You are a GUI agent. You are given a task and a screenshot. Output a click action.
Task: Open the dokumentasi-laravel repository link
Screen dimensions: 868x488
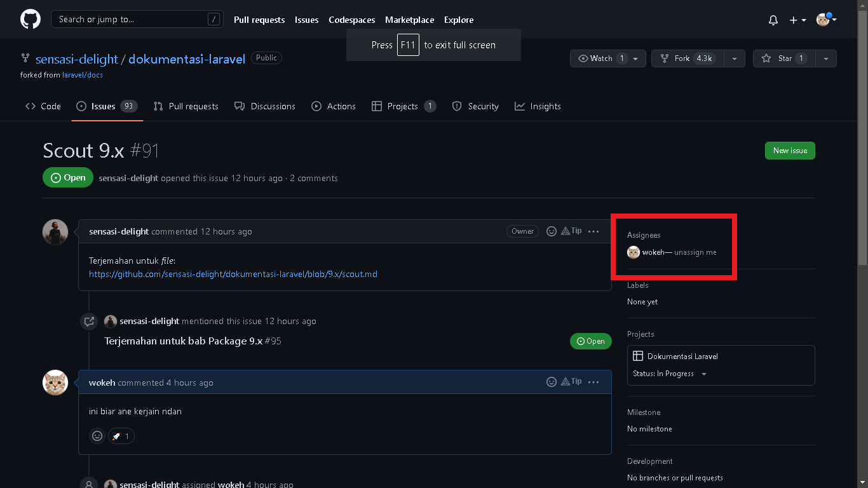tap(187, 59)
